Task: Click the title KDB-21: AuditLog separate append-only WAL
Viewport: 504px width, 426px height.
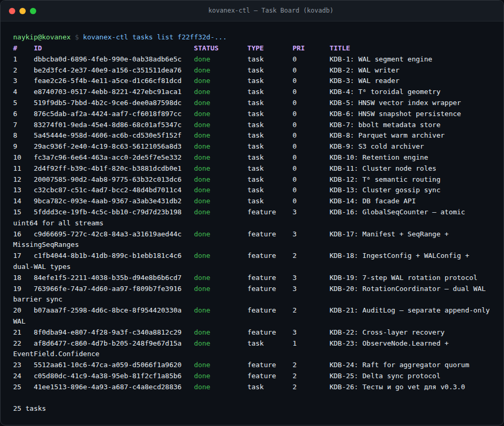Action: pyautogui.click(x=409, y=310)
